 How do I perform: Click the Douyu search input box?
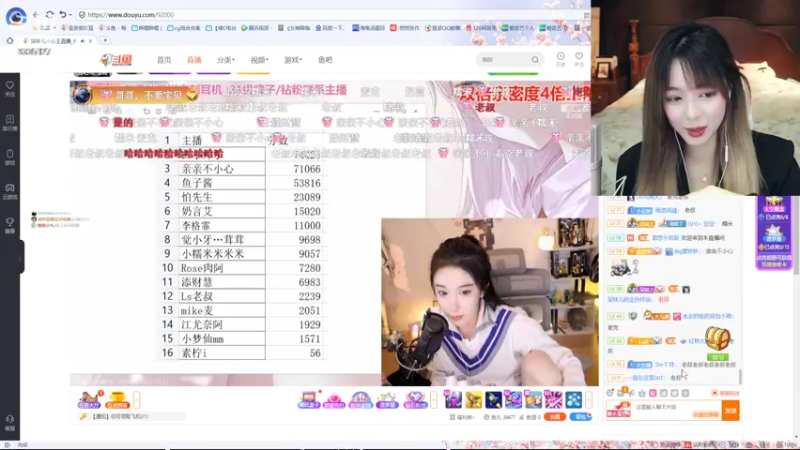pos(503,60)
